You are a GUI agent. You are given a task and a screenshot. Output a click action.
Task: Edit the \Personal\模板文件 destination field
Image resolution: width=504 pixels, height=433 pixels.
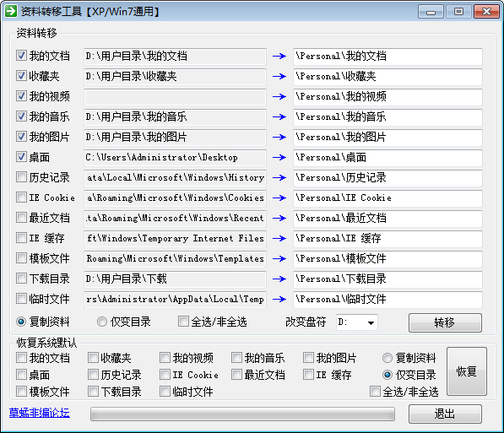[x=387, y=259]
